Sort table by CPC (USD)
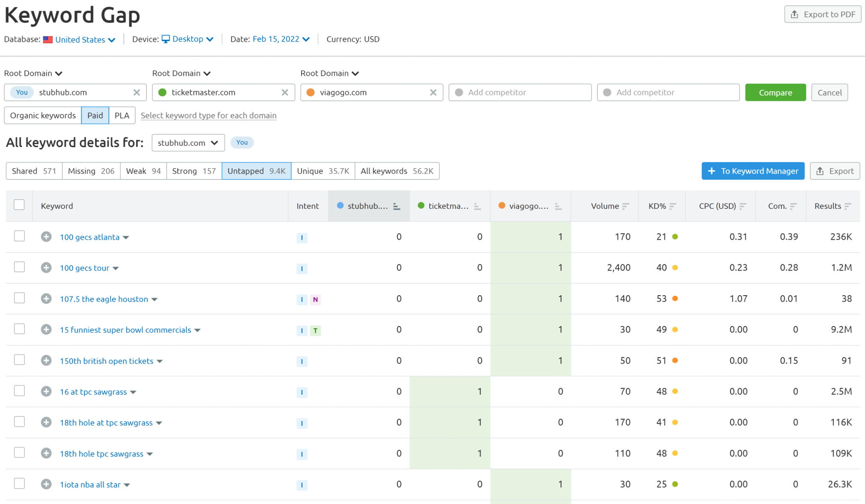The height and width of the screenshot is (504, 865). [743, 206]
